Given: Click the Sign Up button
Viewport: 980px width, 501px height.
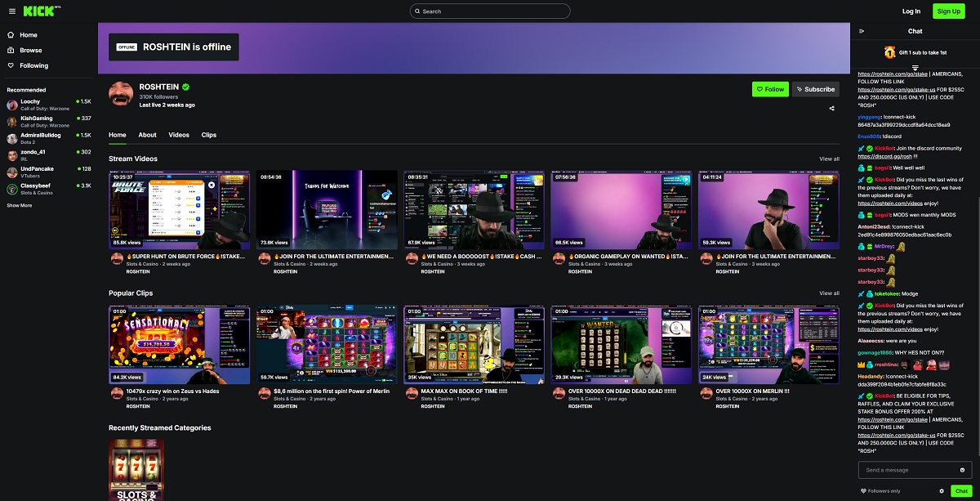Looking at the screenshot, I should click(949, 11).
